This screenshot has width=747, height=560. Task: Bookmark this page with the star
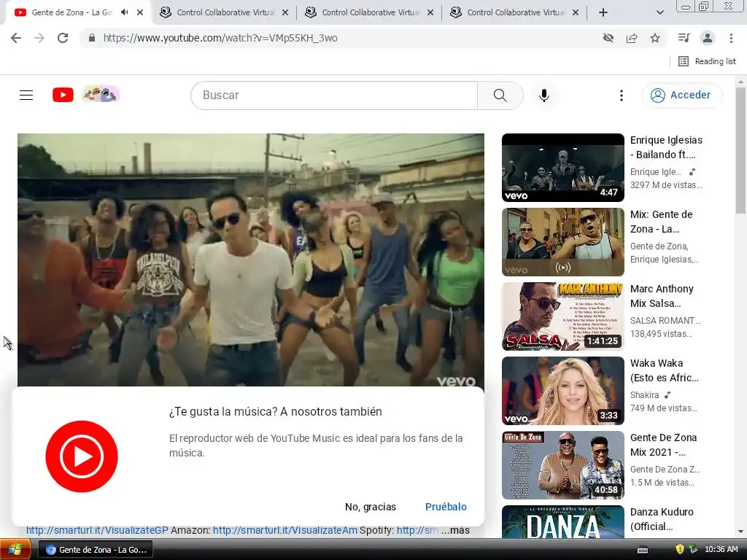tap(655, 38)
